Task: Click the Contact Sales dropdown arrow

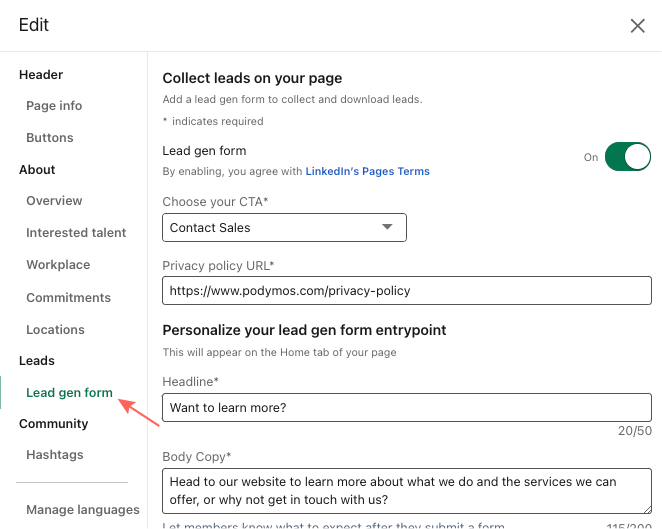Action: coord(388,228)
